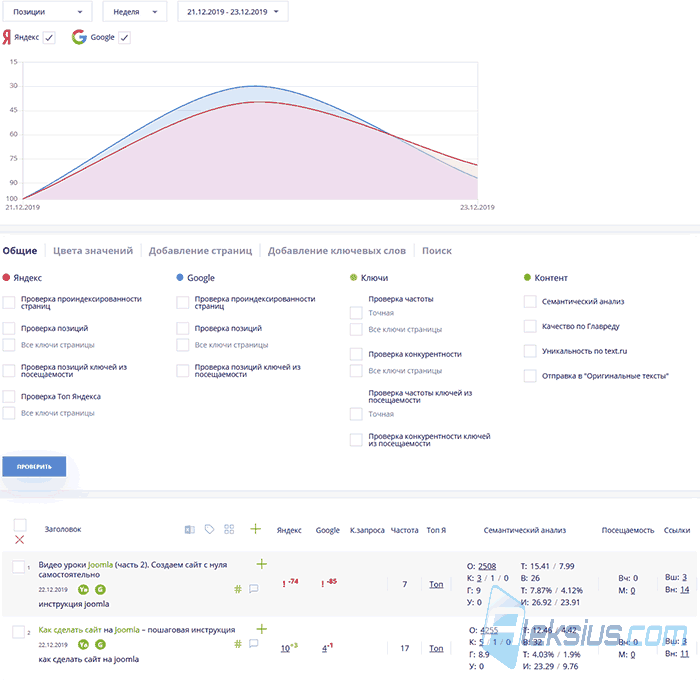Enable Семантический анализ checkbox
The width and height of the screenshot is (700, 680).
pos(530,301)
